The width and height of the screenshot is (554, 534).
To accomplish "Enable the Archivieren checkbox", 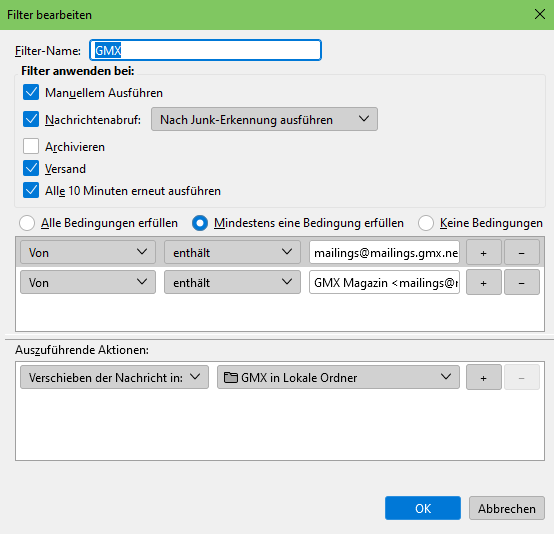I will [31, 146].
